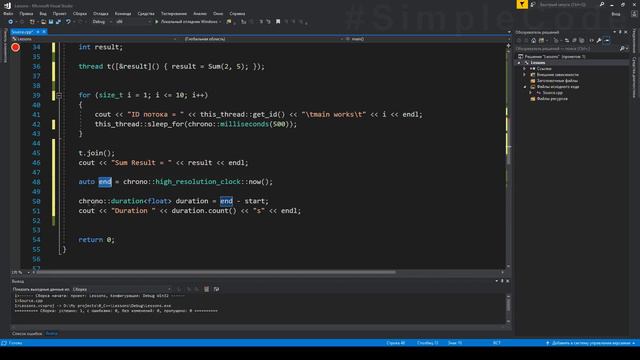The image size is (640, 360).
Task: Click the quick launch magnifier icon
Action: click(602, 4)
